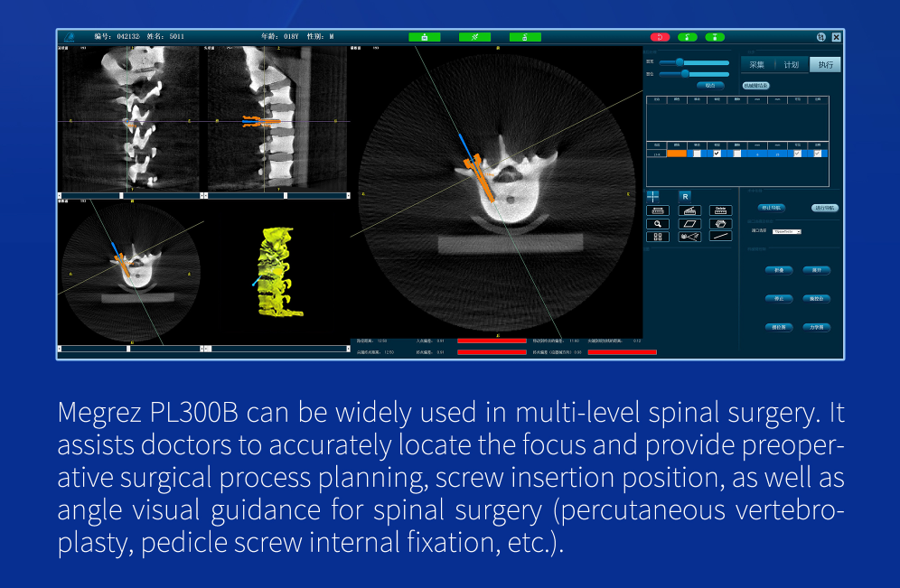Click the 力学图 button
The height and width of the screenshot is (588, 900).
point(816,328)
